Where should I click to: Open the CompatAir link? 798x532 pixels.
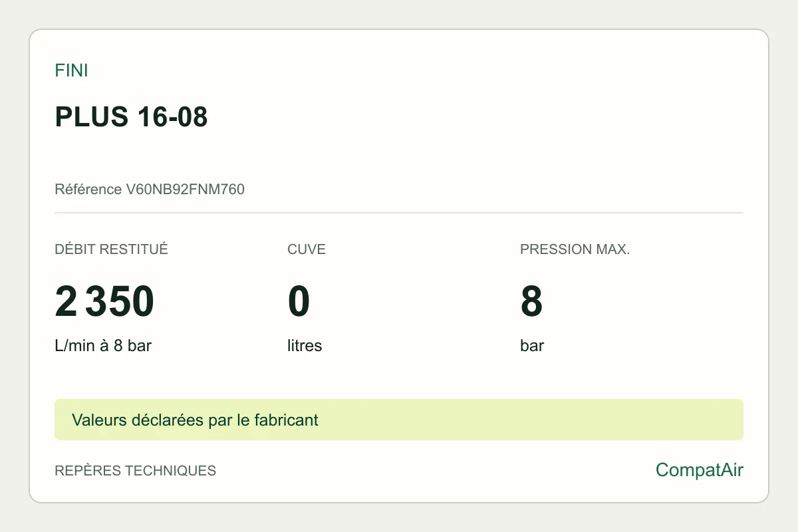pyautogui.click(x=700, y=470)
